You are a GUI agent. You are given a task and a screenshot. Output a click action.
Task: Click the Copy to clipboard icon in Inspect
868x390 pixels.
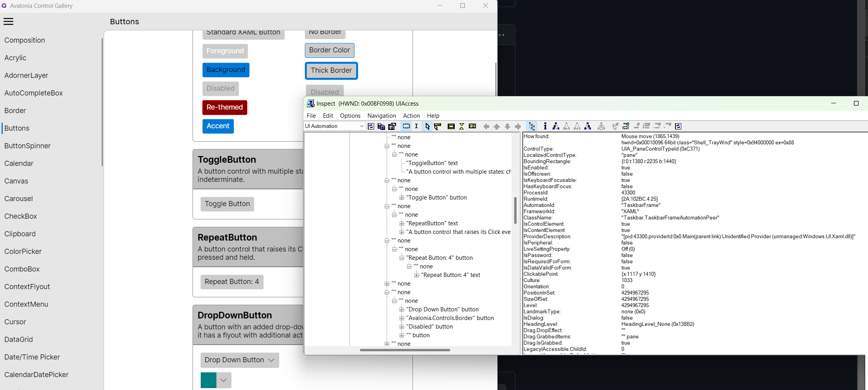click(382, 126)
